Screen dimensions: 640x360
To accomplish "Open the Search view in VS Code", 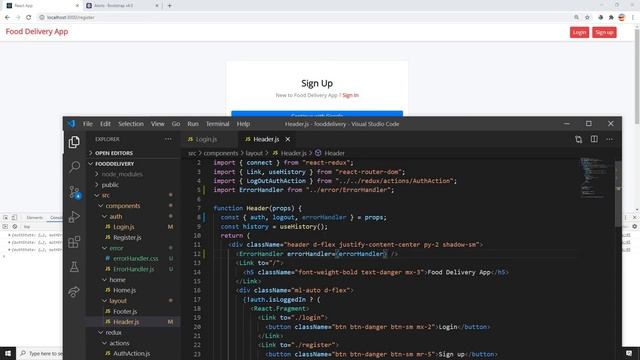I will 74,167.
